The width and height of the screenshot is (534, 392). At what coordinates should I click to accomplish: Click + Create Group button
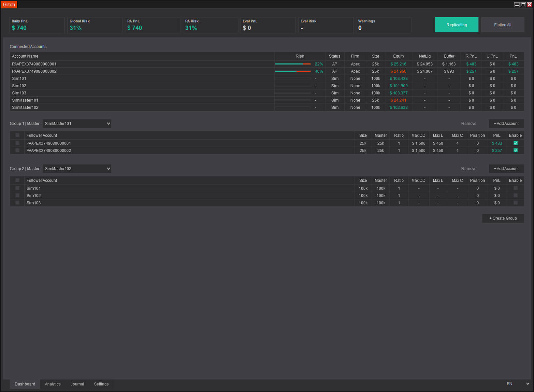click(503, 218)
